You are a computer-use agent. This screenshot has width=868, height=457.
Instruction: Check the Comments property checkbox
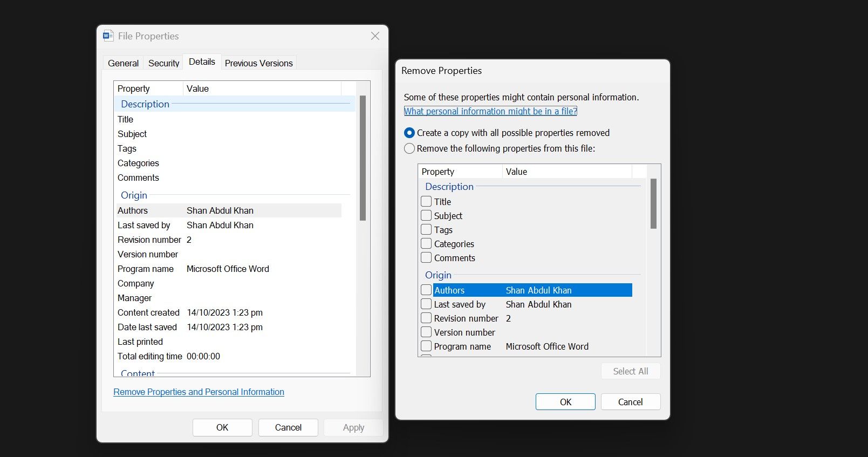point(426,258)
